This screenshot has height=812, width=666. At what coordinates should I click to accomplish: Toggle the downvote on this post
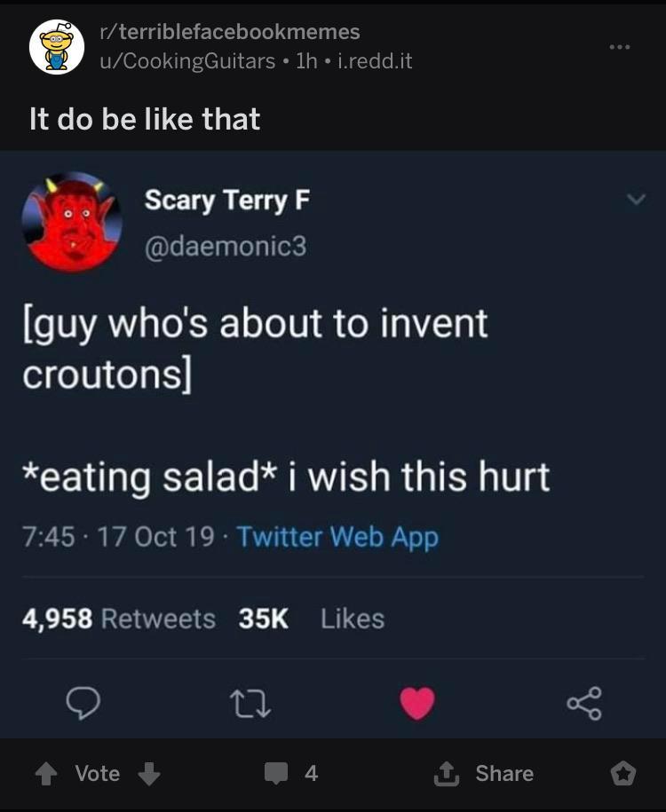point(148,773)
